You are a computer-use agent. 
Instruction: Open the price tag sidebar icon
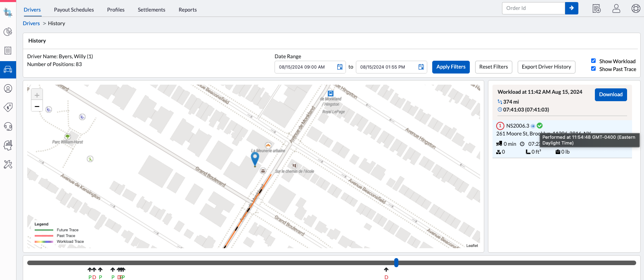pyautogui.click(x=8, y=107)
